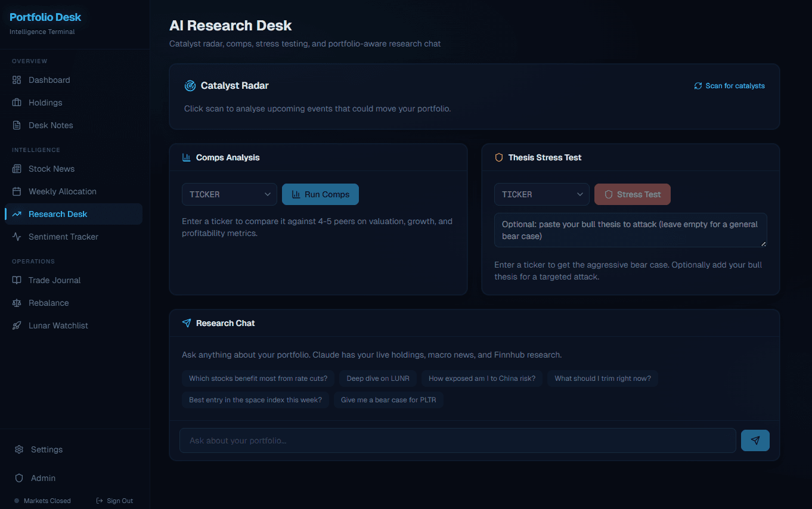Go to Rebalance page

click(73, 303)
